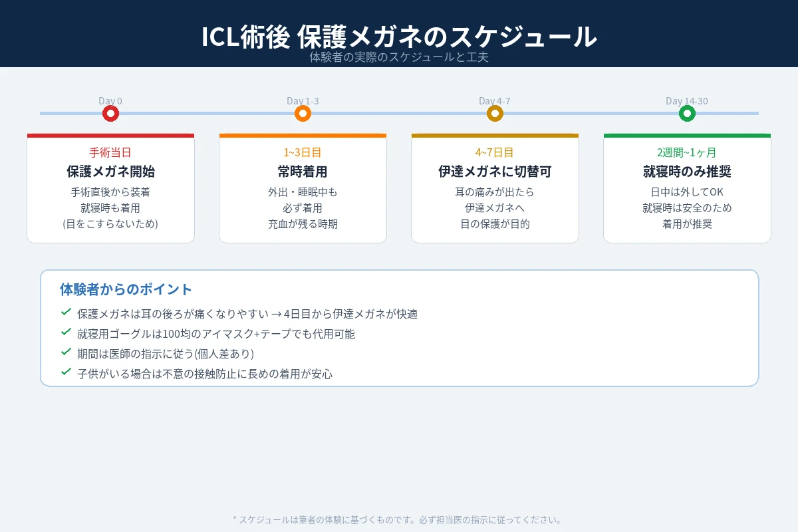Click the 2週間~1ヶ月 heading

point(687,152)
